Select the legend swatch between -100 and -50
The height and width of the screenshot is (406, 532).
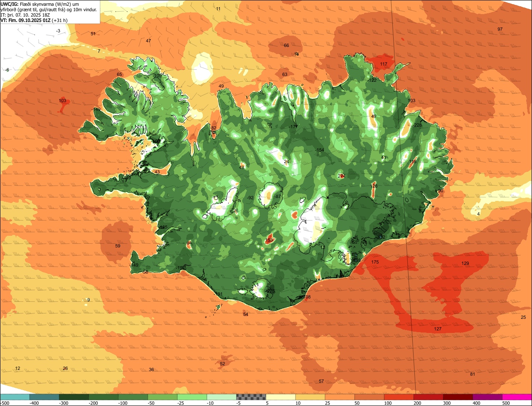point(133,397)
